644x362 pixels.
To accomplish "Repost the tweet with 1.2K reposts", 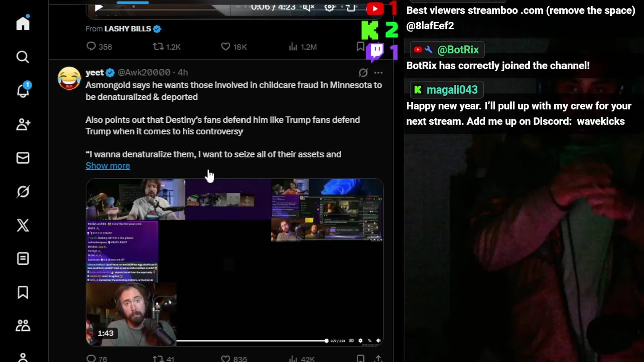I will (167, 47).
